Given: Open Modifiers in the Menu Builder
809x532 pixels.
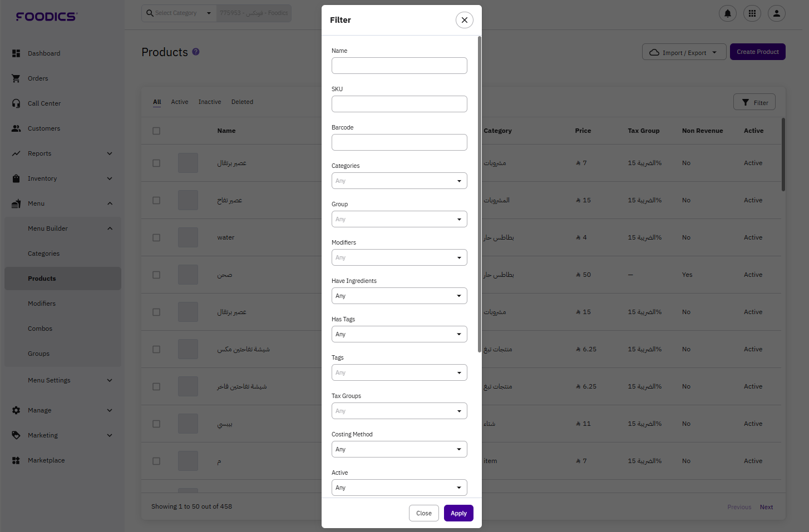Looking at the screenshot, I should tap(42, 304).
